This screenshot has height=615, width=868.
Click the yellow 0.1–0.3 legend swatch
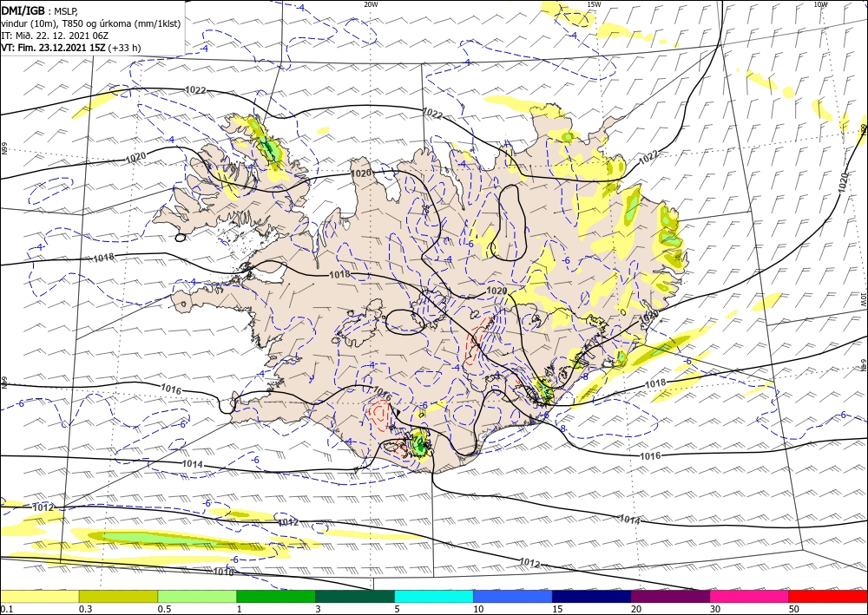[x=39, y=596]
